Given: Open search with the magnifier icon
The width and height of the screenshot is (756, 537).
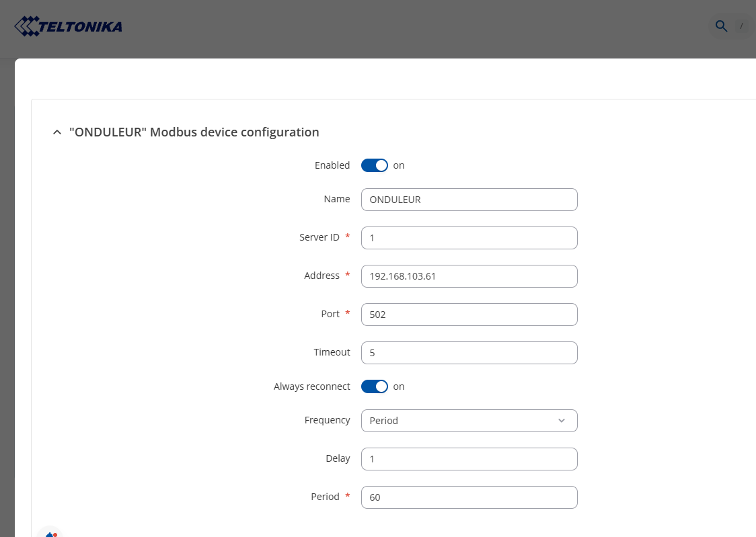Looking at the screenshot, I should point(721,26).
